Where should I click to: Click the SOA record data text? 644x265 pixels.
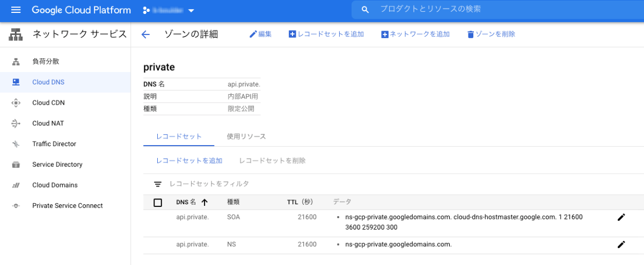click(464, 222)
